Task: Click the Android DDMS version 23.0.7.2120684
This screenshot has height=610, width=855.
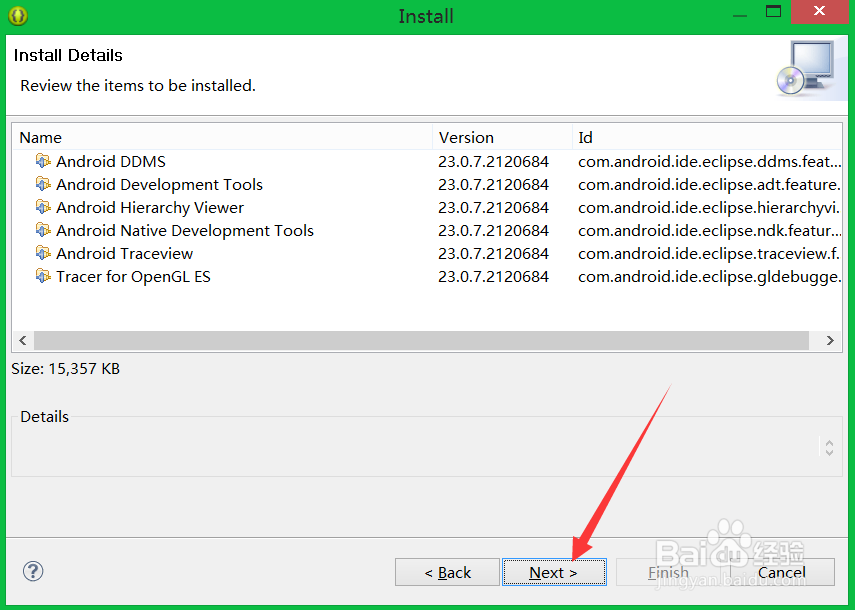Action: click(493, 161)
